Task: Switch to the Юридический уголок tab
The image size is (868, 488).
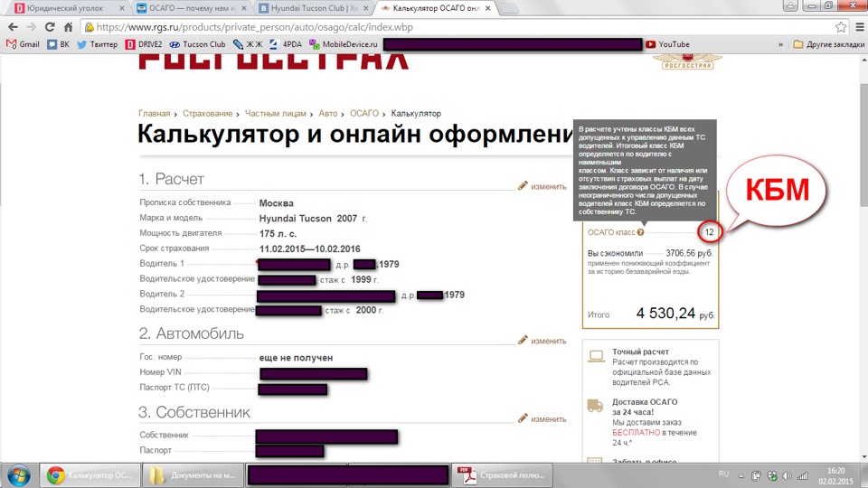Action: [x=65, y=8]
